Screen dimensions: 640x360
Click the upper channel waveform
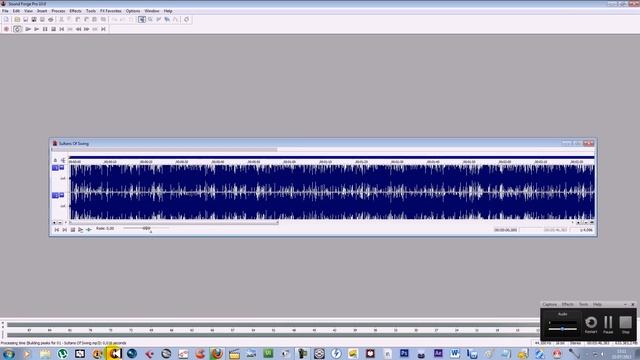coord(331,178)
